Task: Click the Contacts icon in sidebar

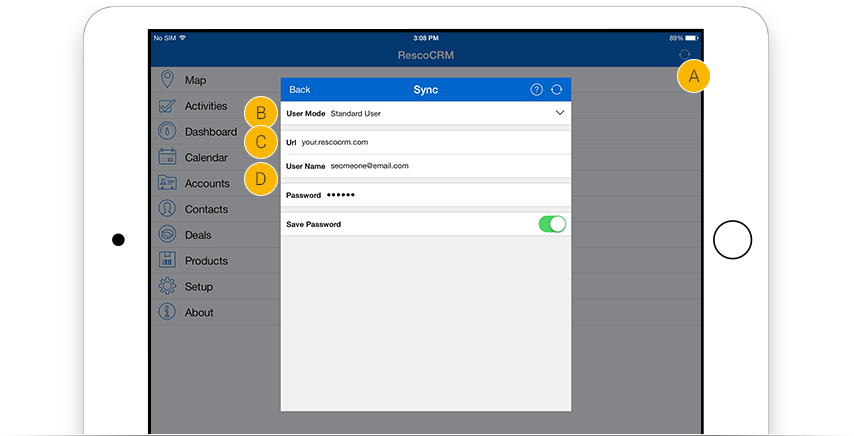Action: tap(167, 209)
